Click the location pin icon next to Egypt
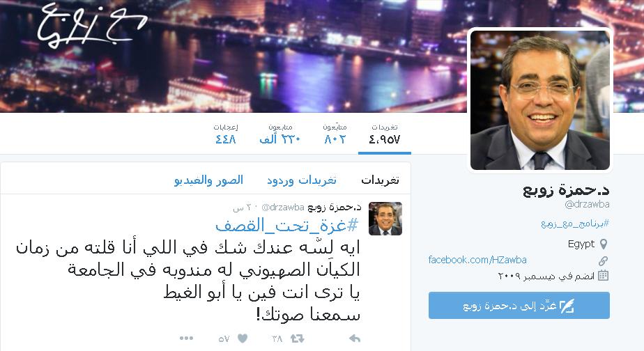 (x=604, y=244)
